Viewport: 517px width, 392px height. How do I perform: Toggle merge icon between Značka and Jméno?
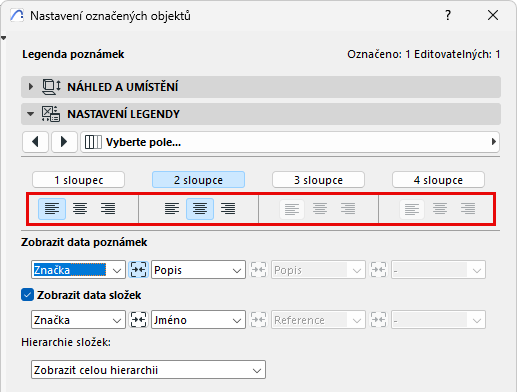[x=138, y=320]
